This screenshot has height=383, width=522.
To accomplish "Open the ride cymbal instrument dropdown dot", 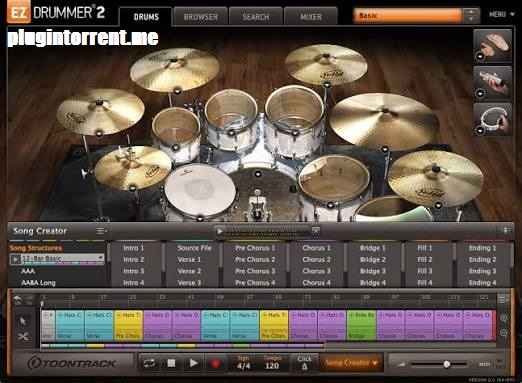I will [x=384, y=148].
